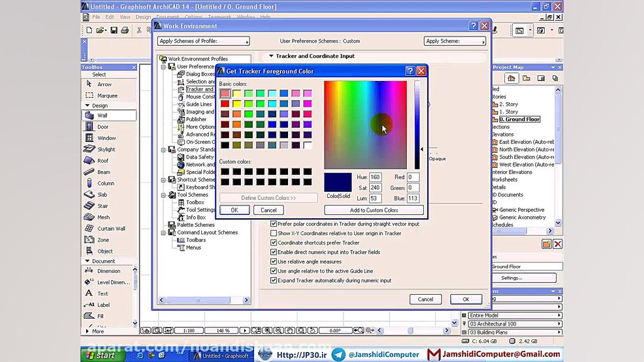Collapse Tracker and Coordinate Input section
The width and height of the screenshot is (644, 362).
click(x=271, y=56)
